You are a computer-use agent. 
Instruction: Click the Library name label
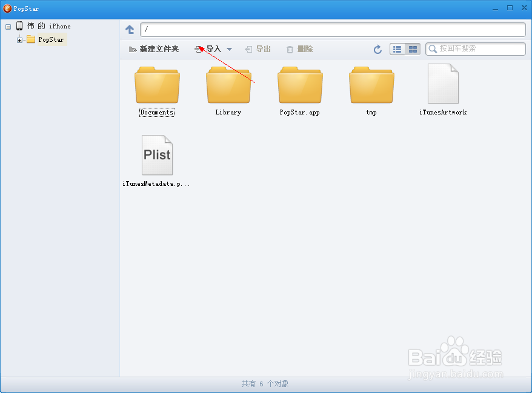pyautogui.click(x=228, y=112)
